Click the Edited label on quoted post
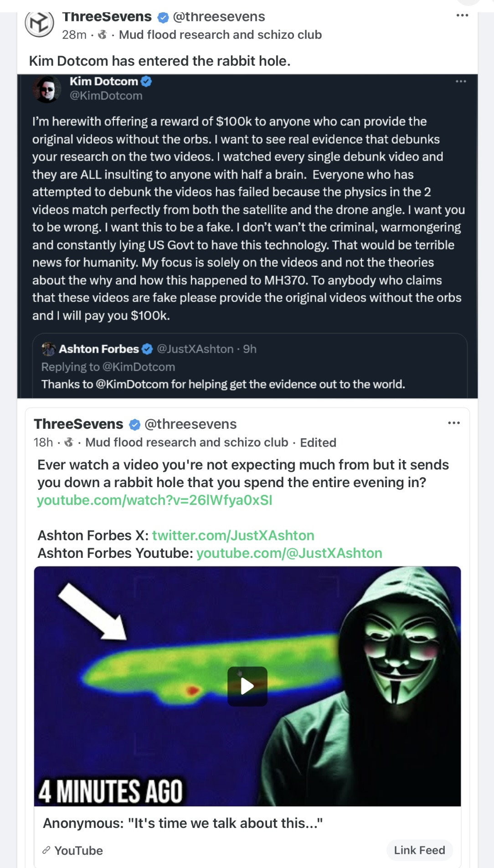This screenshot has height=868, width=494. pyautogui.click(x=318, y=442)
